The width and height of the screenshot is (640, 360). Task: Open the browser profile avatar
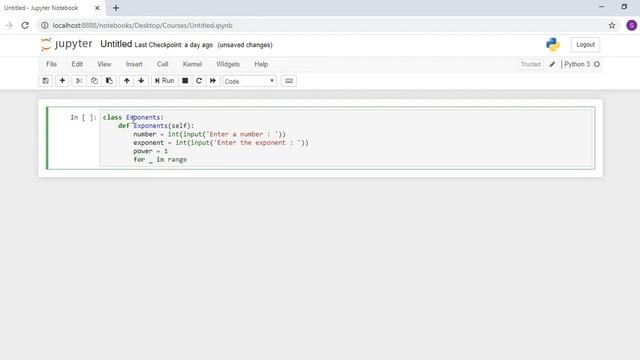tap(631, 25)
